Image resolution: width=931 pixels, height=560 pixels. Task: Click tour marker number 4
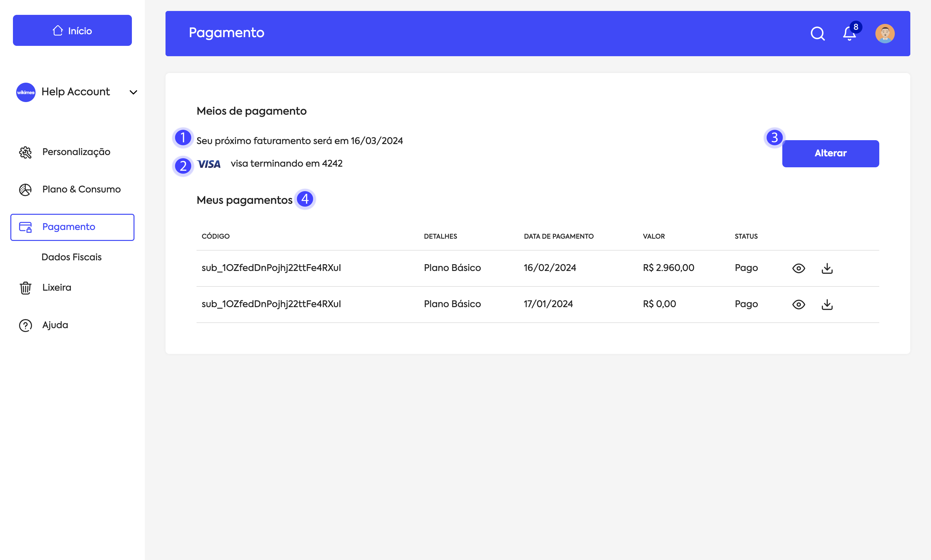pos(305,199)
